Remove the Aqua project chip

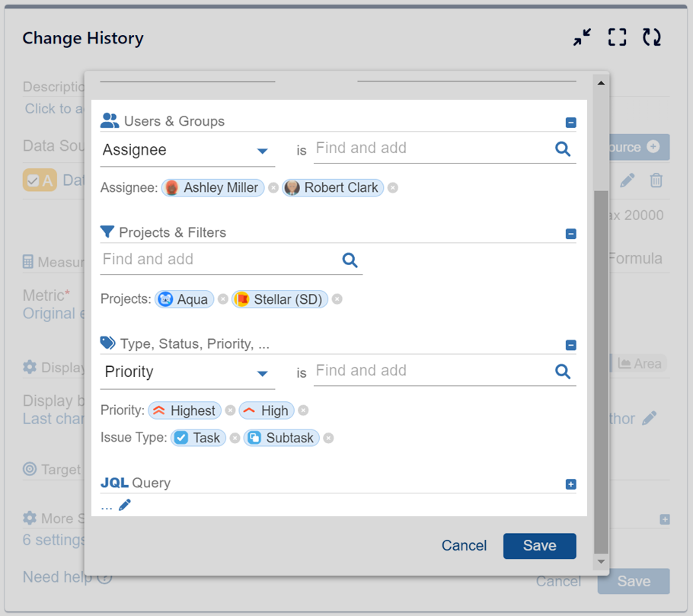click(x=223, y=299)
